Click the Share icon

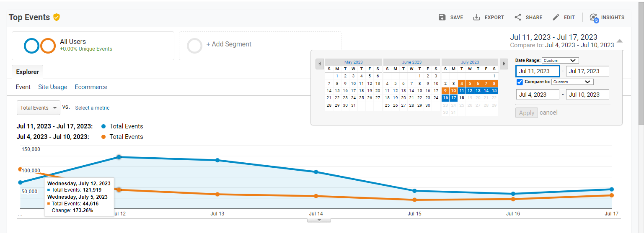518,17
